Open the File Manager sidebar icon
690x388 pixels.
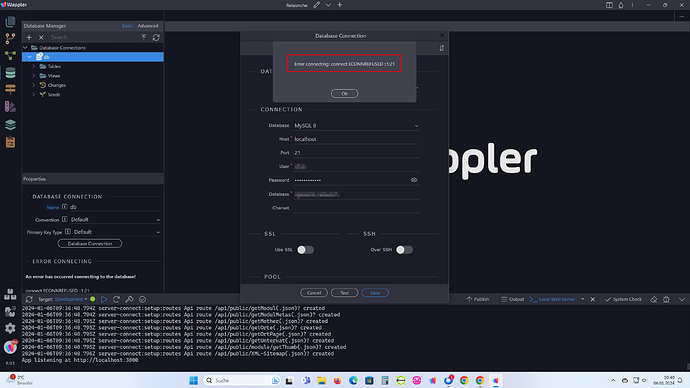pos(10,22)
